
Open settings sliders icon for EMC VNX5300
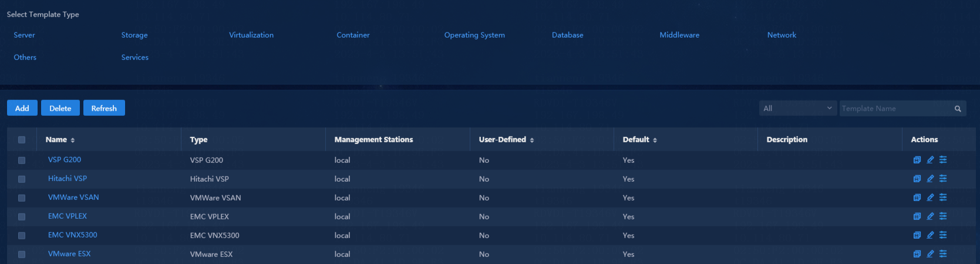pyautogui.click(x=943, y=235)
